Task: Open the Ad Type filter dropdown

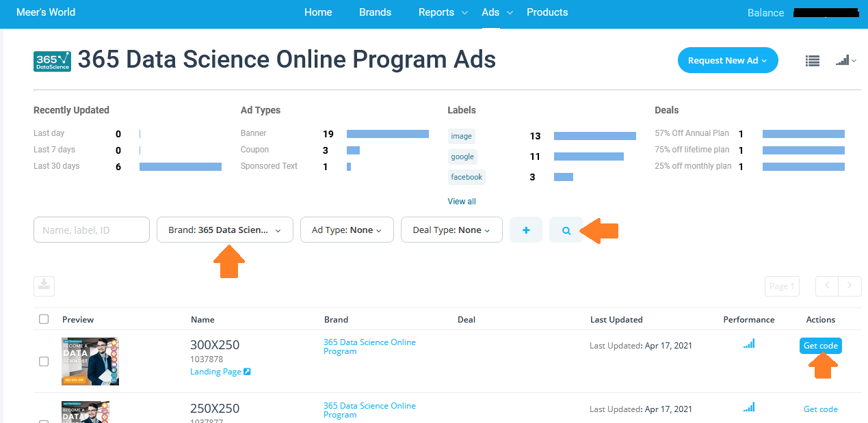Action: tap(347, 230)
